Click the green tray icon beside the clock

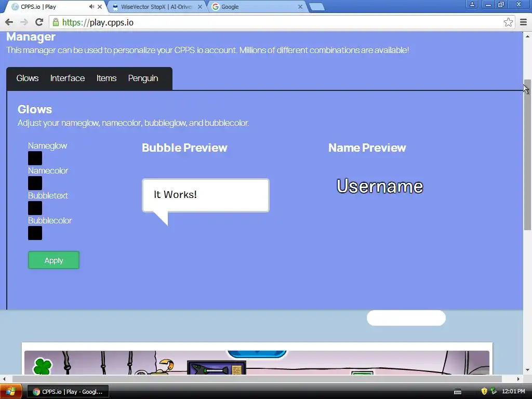click(x=494, y=391)
